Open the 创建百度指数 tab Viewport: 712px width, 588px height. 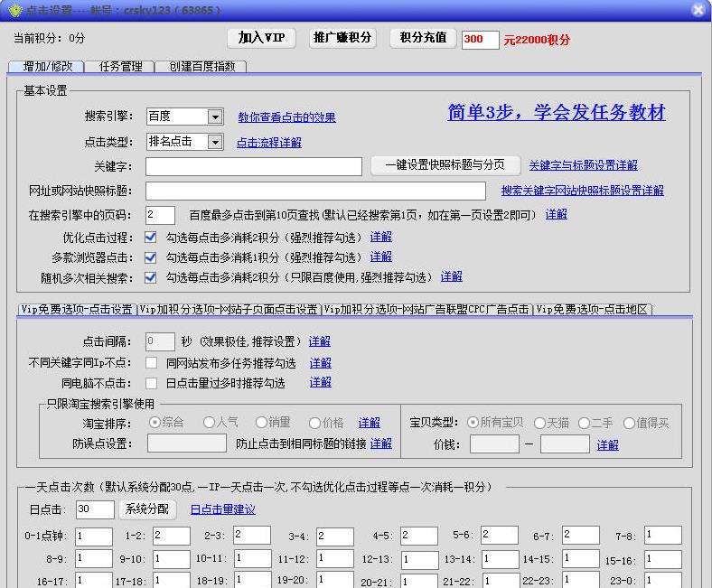pyautogui.click(x=201, y=67)
